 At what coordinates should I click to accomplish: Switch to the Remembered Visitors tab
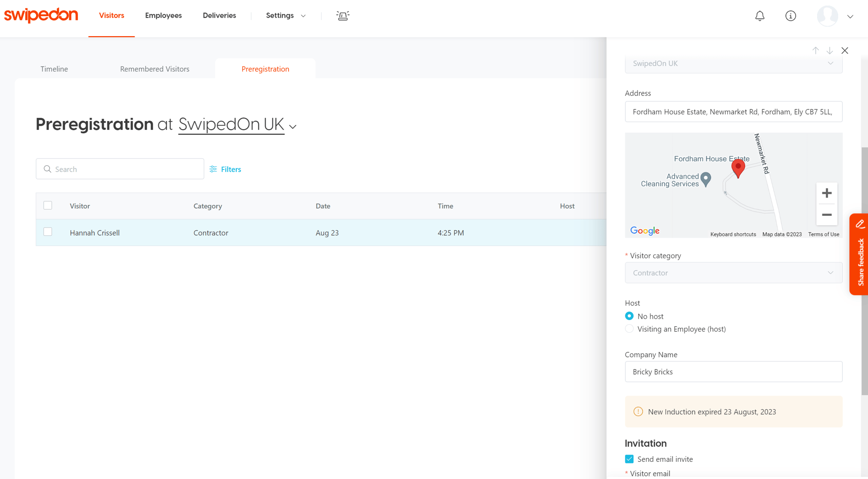154,69
